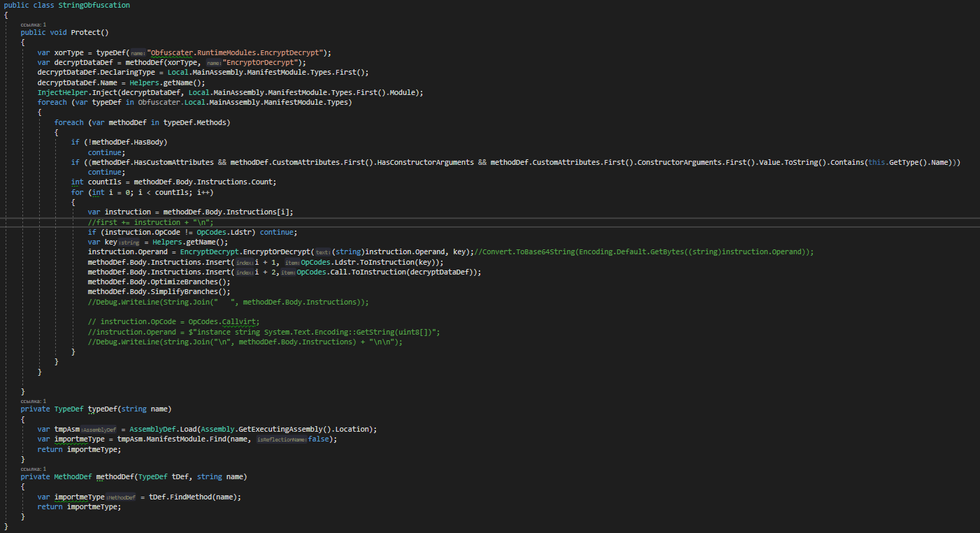Open the references link above Protect method

pyautogui.click(x=33, y=24)
